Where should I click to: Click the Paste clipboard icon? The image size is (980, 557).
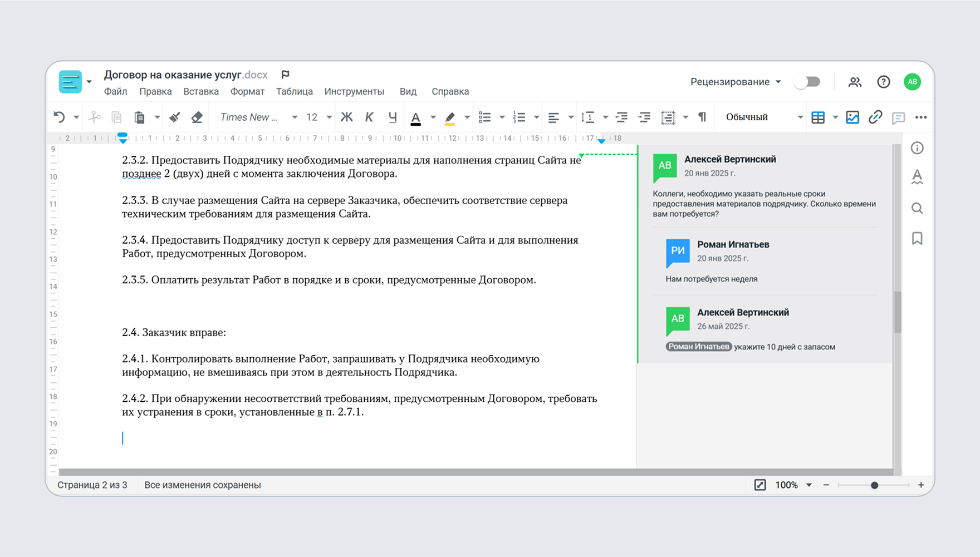(139, 117)
